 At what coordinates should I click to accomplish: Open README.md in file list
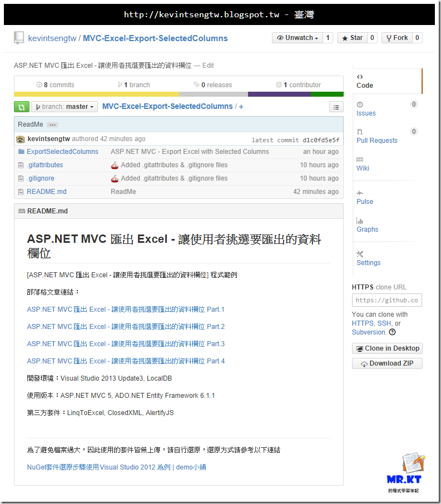(x=47, y=192)
